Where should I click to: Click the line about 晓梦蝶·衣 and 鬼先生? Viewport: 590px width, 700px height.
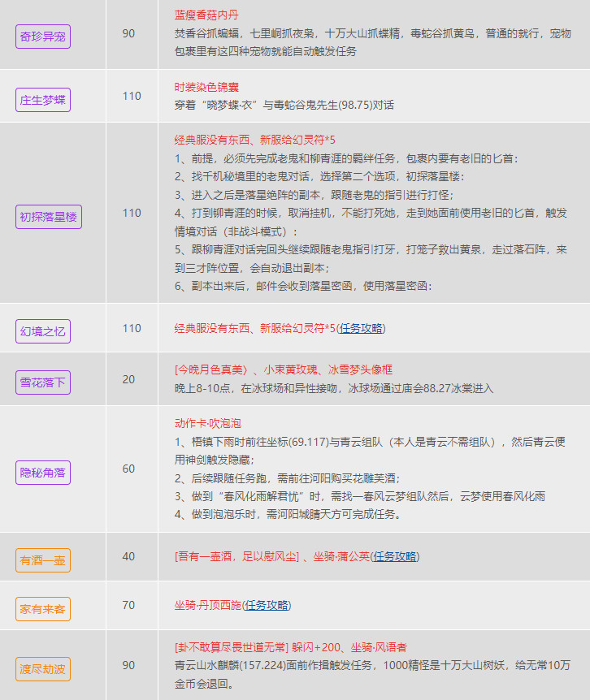[x=284, y=106]
